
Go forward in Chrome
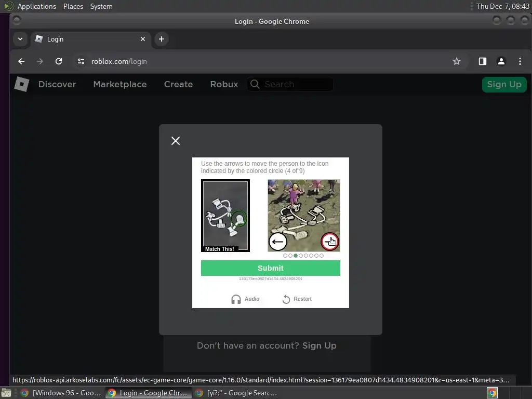(x=39, y=61)
